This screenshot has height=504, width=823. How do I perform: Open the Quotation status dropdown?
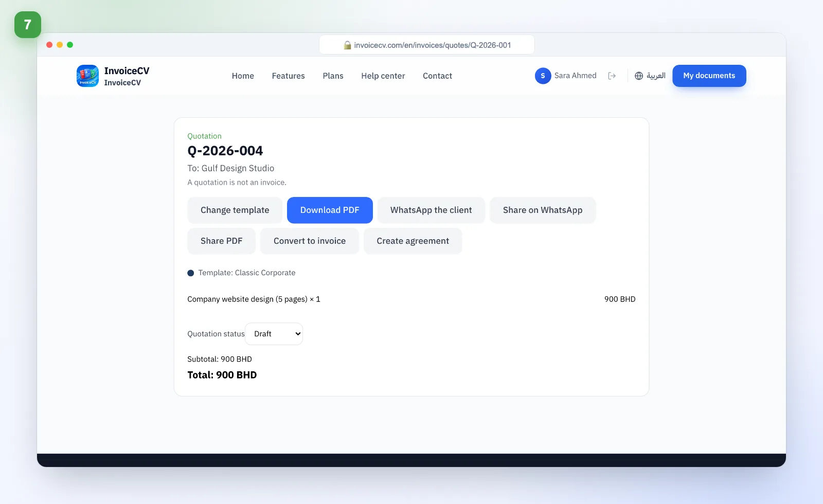pyautogui.click(x=274, y=334)
